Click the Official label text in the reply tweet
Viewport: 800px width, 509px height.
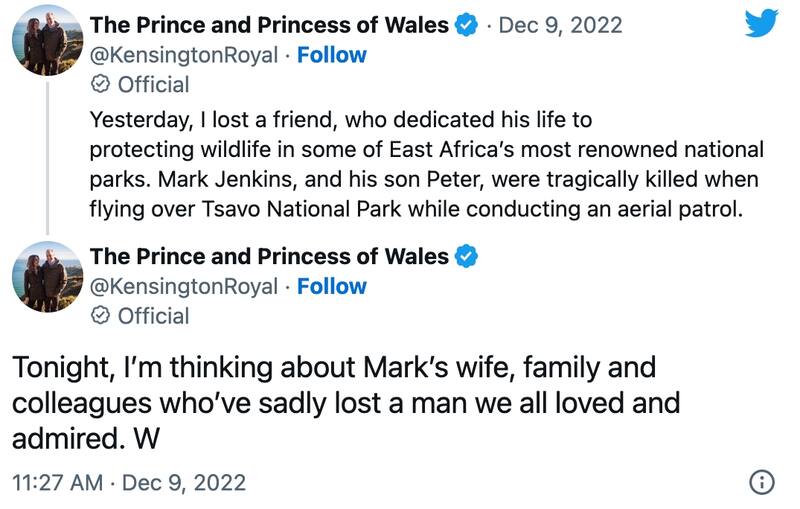pos(153,317)
